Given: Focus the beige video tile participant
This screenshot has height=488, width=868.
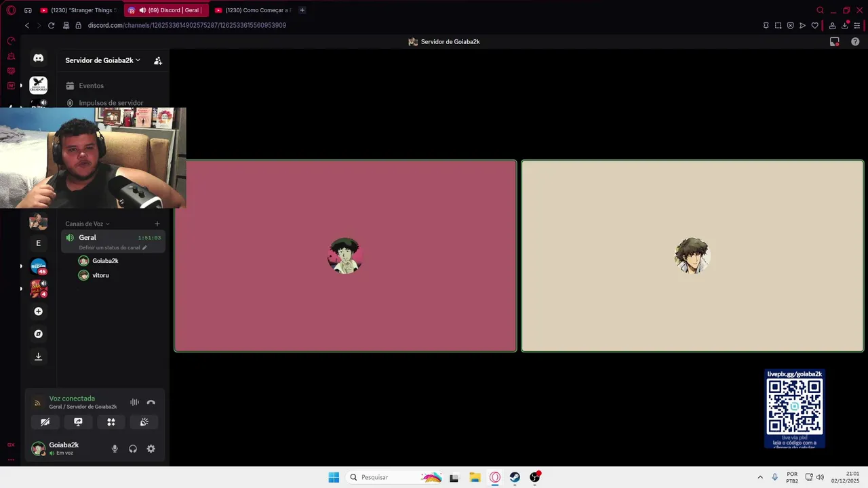Looking at the screenshot, I should pyautogui.click(x=692, y=256).
